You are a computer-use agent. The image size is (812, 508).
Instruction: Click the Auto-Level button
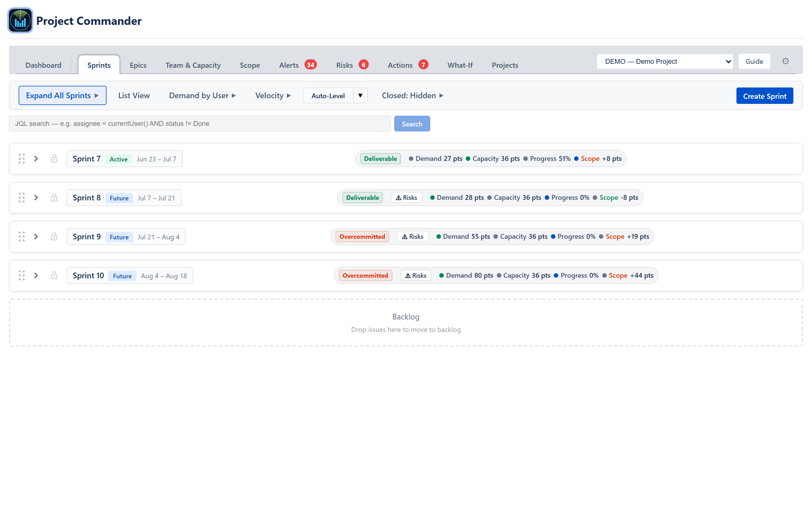point(328,95)
